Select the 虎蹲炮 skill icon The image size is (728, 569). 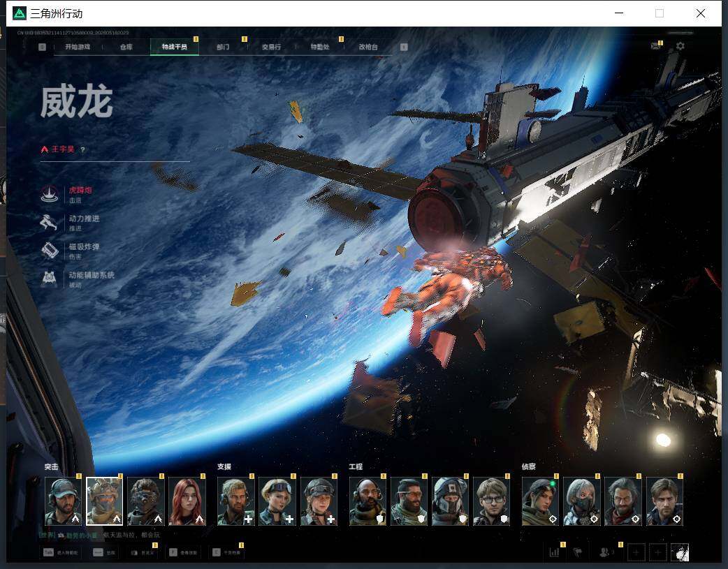click(x=49, y=194)
